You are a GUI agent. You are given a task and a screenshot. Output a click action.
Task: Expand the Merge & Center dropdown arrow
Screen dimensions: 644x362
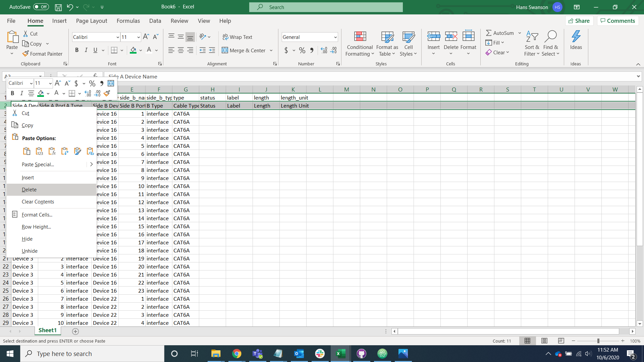point(271,50)
